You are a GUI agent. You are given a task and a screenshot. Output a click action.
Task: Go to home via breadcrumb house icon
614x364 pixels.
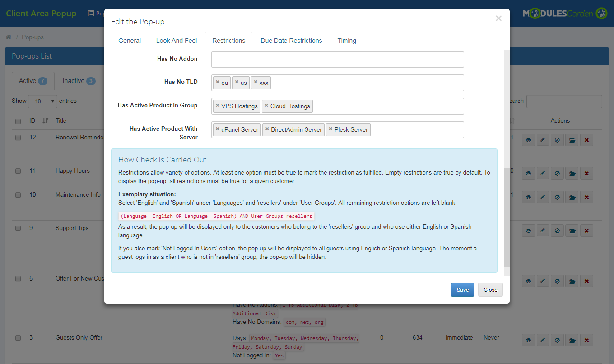click(9, 37)
